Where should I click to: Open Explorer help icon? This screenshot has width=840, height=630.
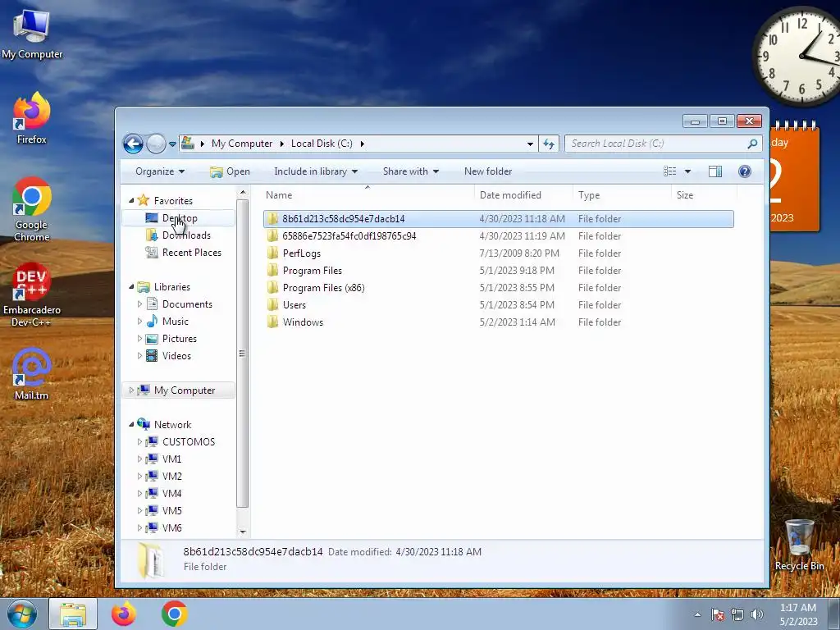[x=745, y=171]
